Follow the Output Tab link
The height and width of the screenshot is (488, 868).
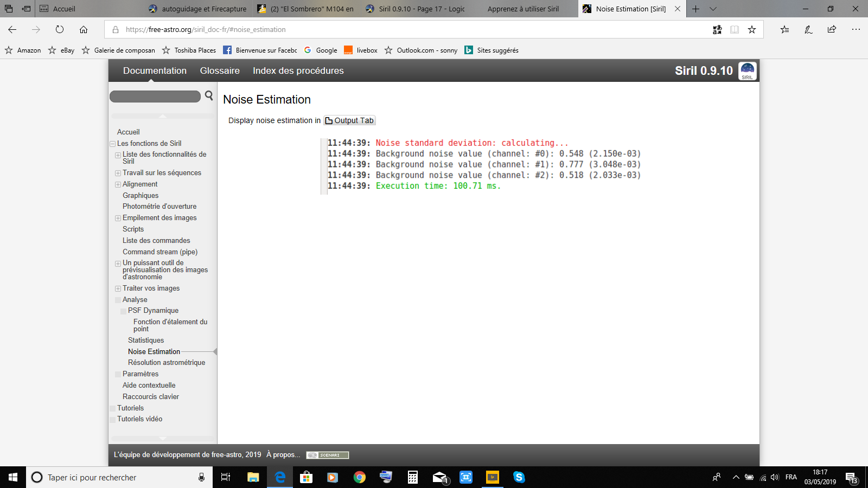tap(349, 120)
